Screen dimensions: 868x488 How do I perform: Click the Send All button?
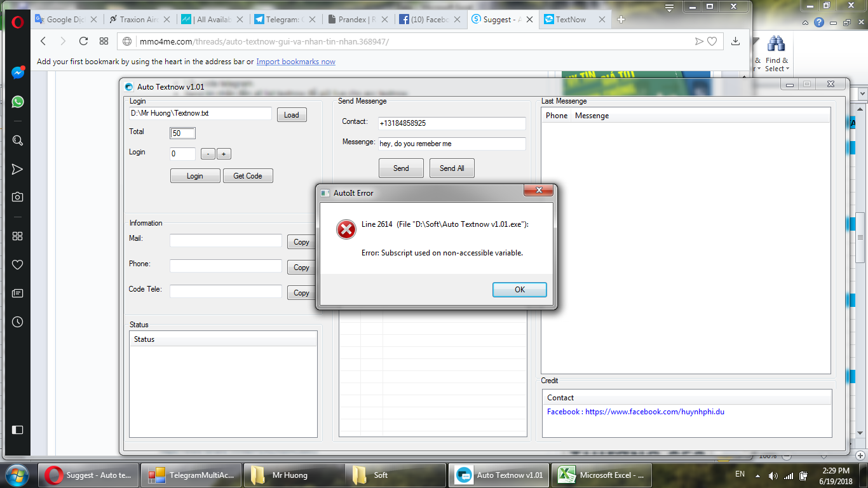[x=452, y=168]
